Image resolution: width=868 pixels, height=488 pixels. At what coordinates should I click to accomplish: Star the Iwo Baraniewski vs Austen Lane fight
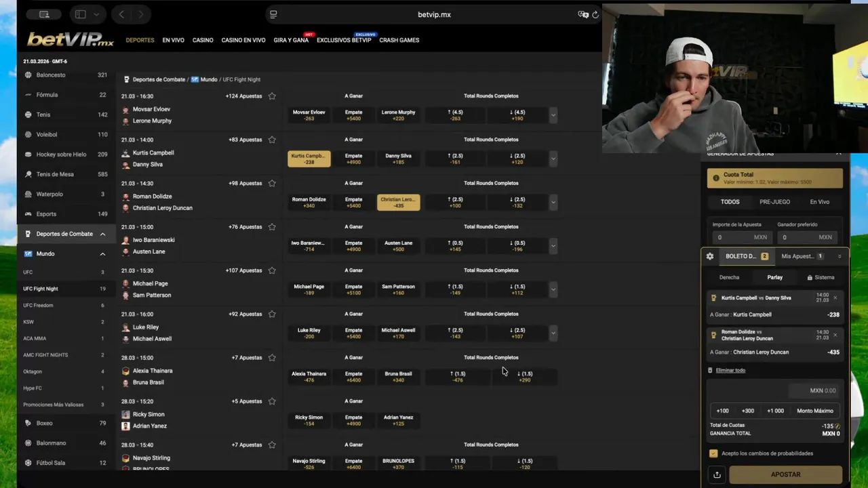pyautogui.click(x=272, y=226)
